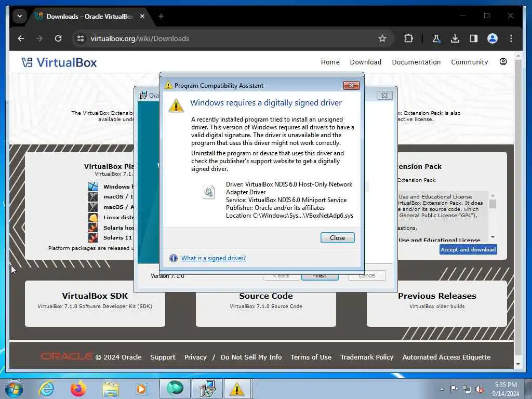Open the taskbar clock showing 5:35 PM
This screenshot has width=532, height=399.
coord(506,389)
